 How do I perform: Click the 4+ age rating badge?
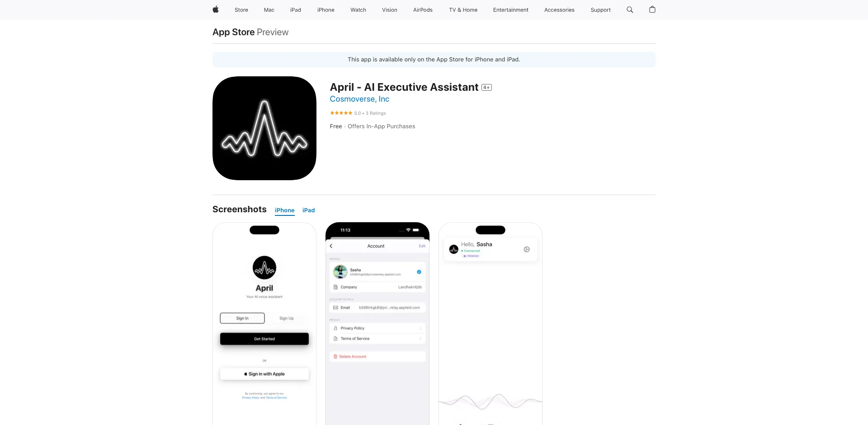pos(486,88)
